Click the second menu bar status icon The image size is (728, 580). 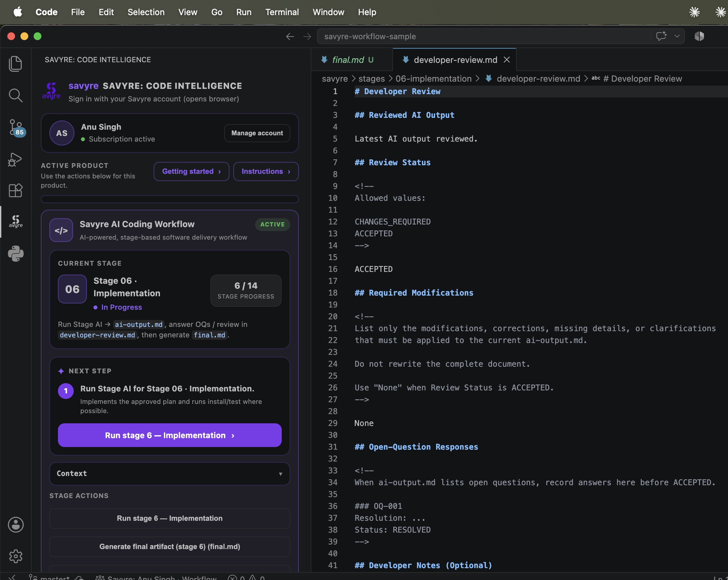pyautogui.click(x=720, y=12)
